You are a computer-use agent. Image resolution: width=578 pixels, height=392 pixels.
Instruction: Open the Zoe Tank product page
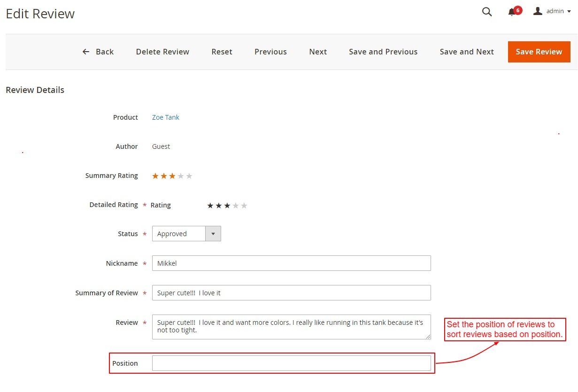[165, 117]
